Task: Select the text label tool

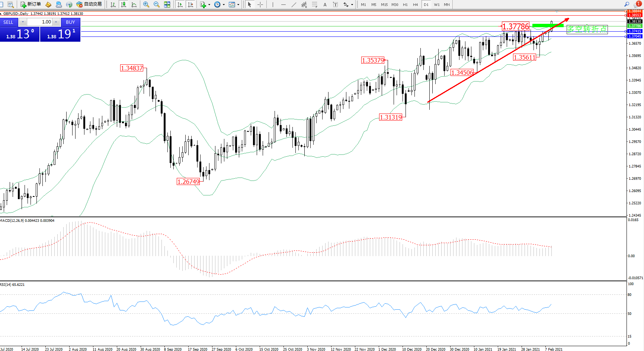Action: click(x=325, y=4)
